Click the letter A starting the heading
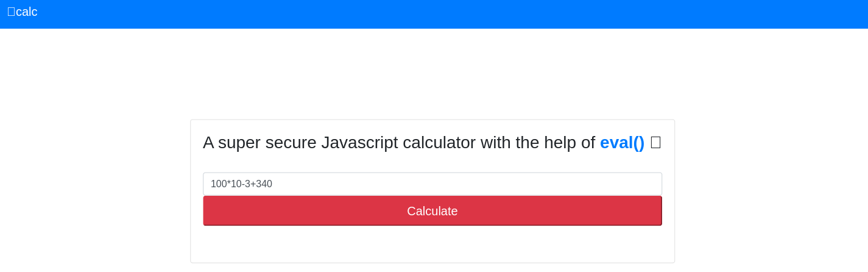 tap(208, 143)
